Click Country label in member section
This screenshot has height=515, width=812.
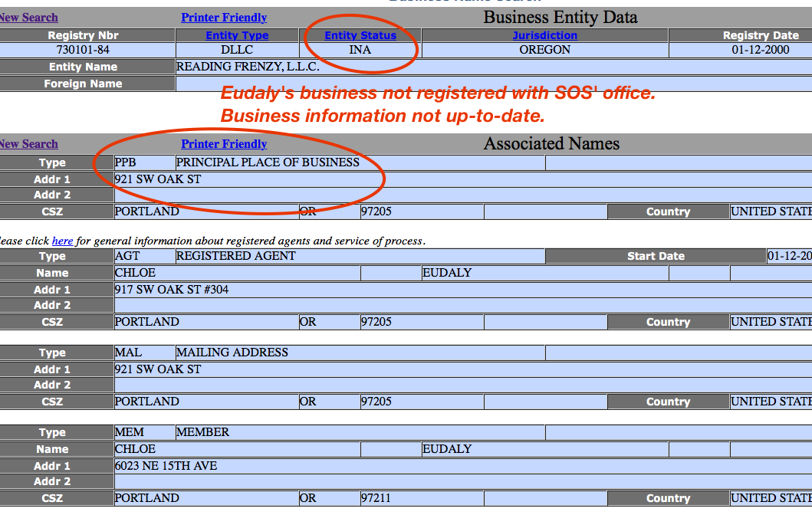tap(668, 498)
